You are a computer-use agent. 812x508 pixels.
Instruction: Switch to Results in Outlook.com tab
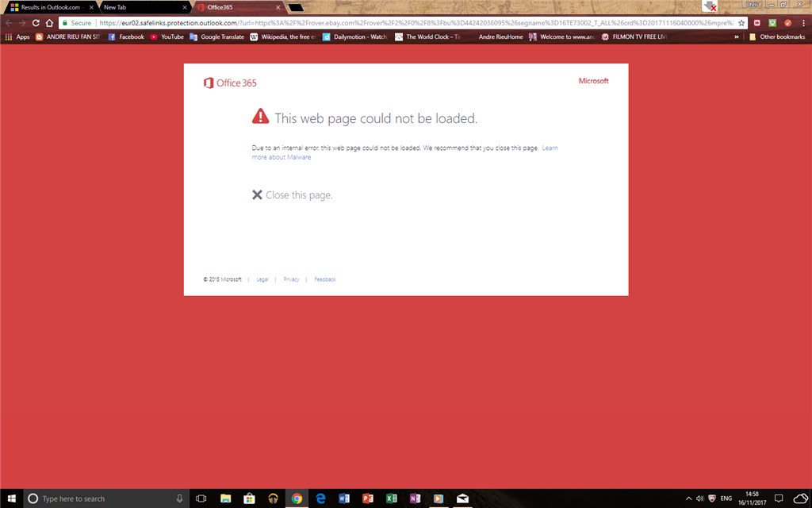pos(50,7)
